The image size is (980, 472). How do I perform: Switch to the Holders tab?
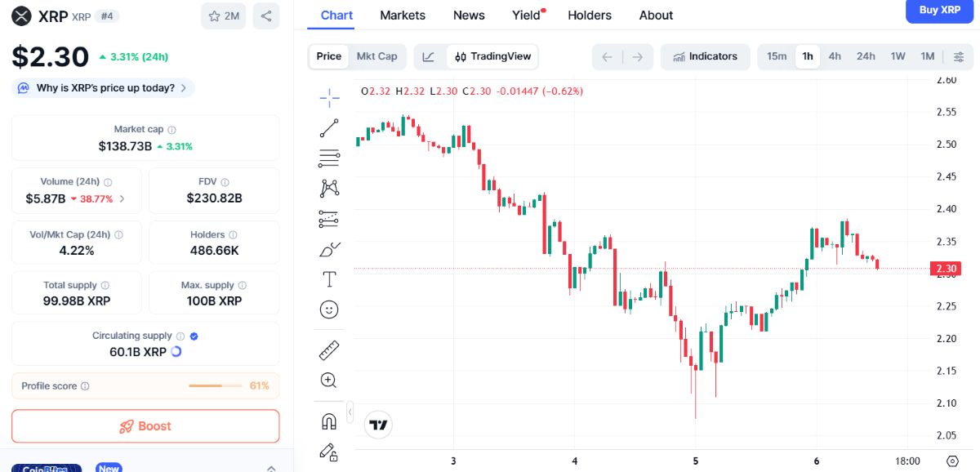[590, 15]
